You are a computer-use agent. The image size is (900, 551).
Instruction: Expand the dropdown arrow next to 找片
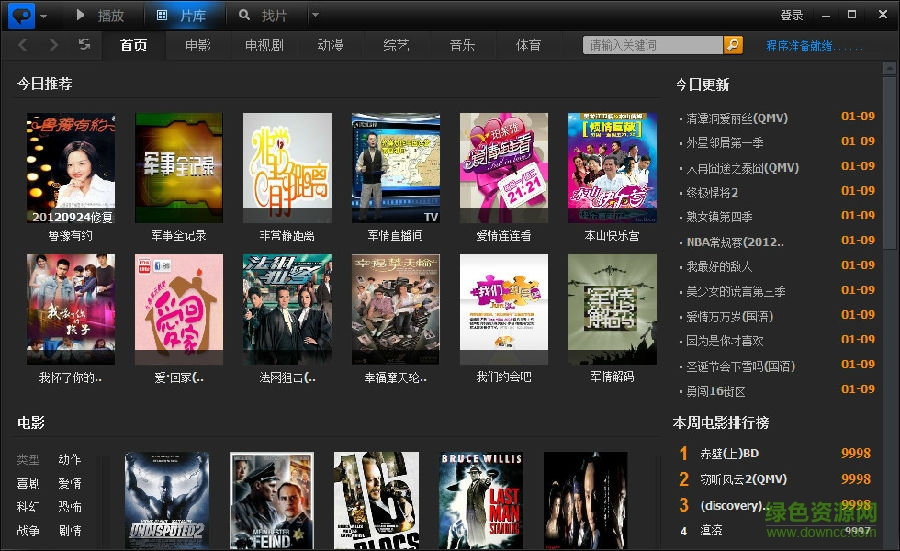click(315, 15)
